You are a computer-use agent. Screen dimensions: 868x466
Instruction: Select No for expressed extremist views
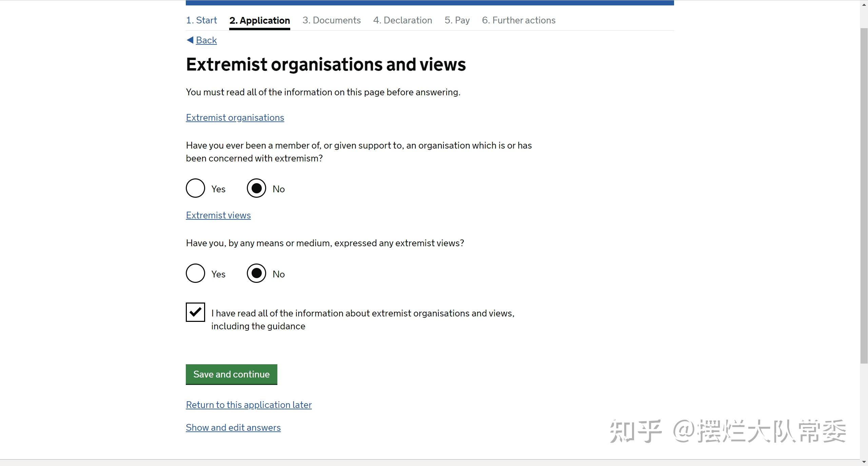(x=256, y=273)
